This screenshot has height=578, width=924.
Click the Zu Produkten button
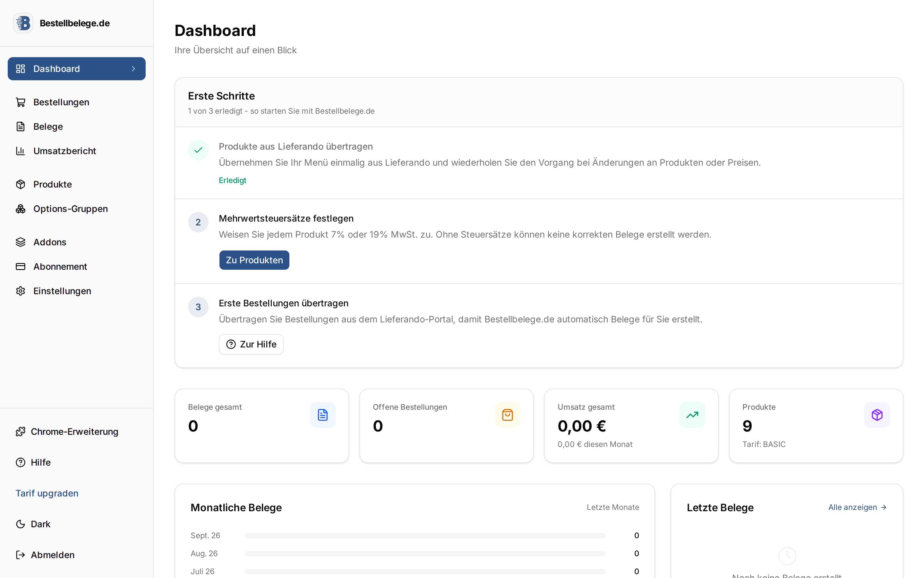pyautogui.click(x=254, y=260)
